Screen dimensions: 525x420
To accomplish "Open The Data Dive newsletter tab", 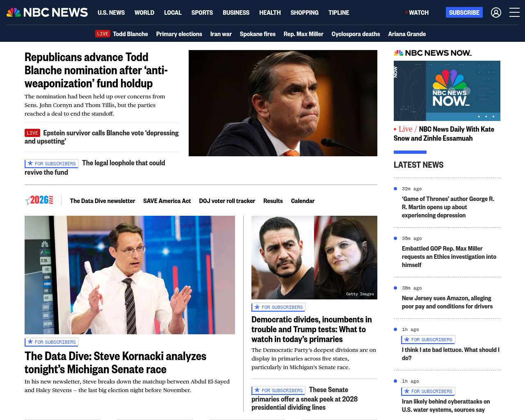I will pos(103,201).
